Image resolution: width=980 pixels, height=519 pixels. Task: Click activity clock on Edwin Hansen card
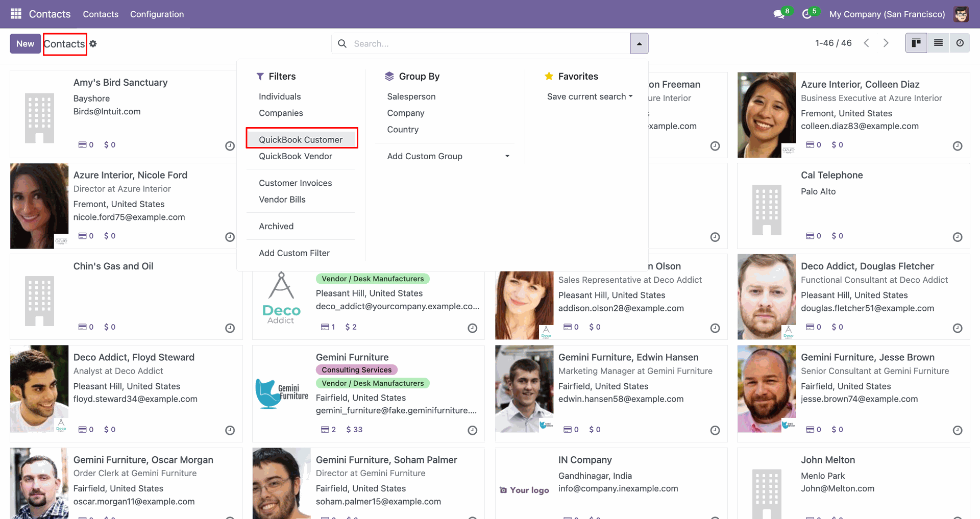click(x=715, y=431)
